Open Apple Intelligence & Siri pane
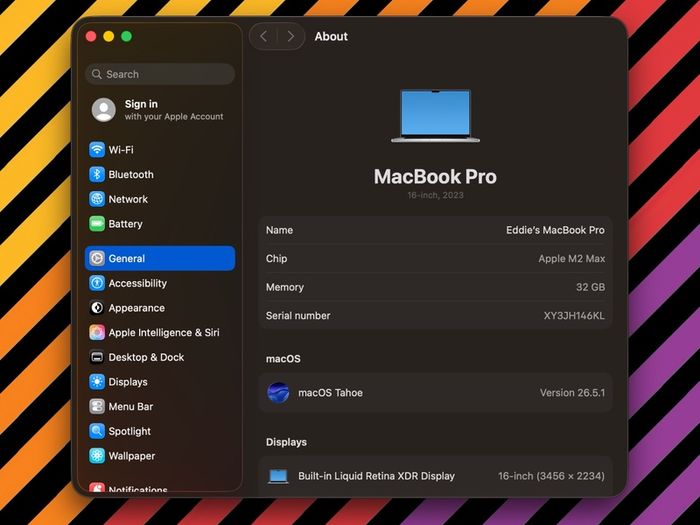Screen dimensions: 700x525 [x=160, y=332]
